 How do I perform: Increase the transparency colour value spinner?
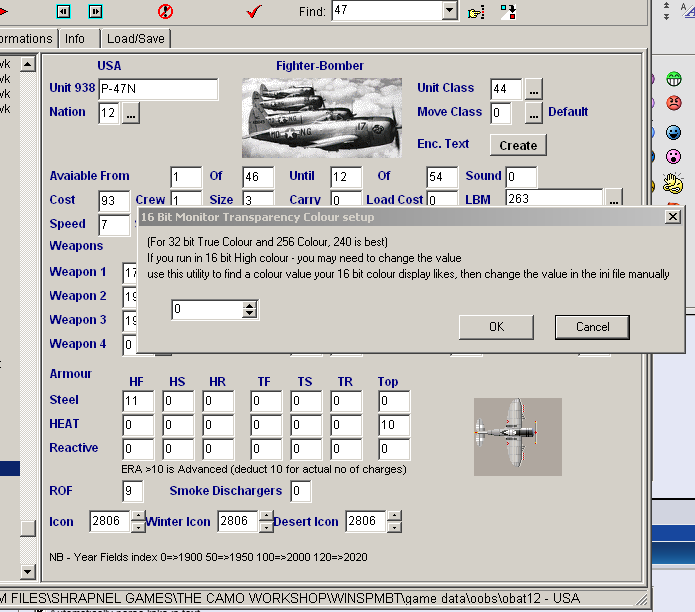click(250, 306)
